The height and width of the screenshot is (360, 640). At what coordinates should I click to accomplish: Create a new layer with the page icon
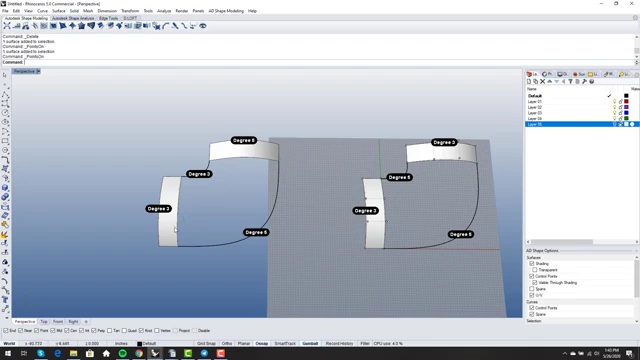(529, 82)
